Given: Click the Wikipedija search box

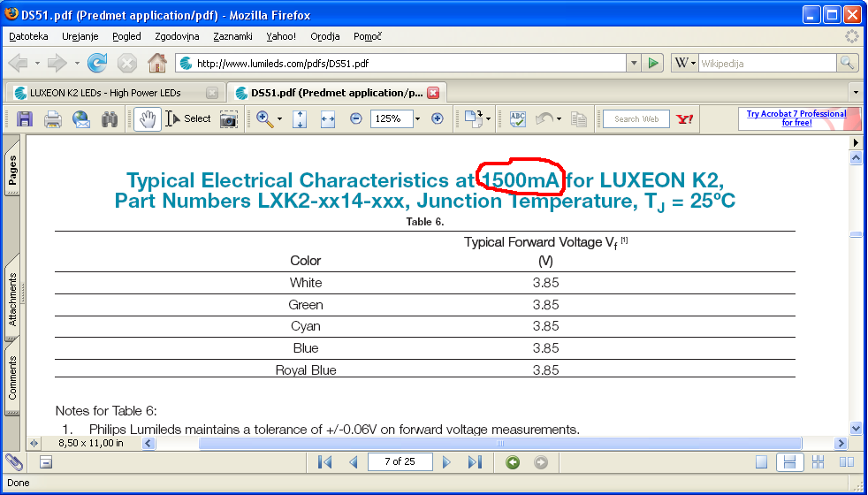Looking at the screenshot, I should pyautogui.click(x=768, y=63).
